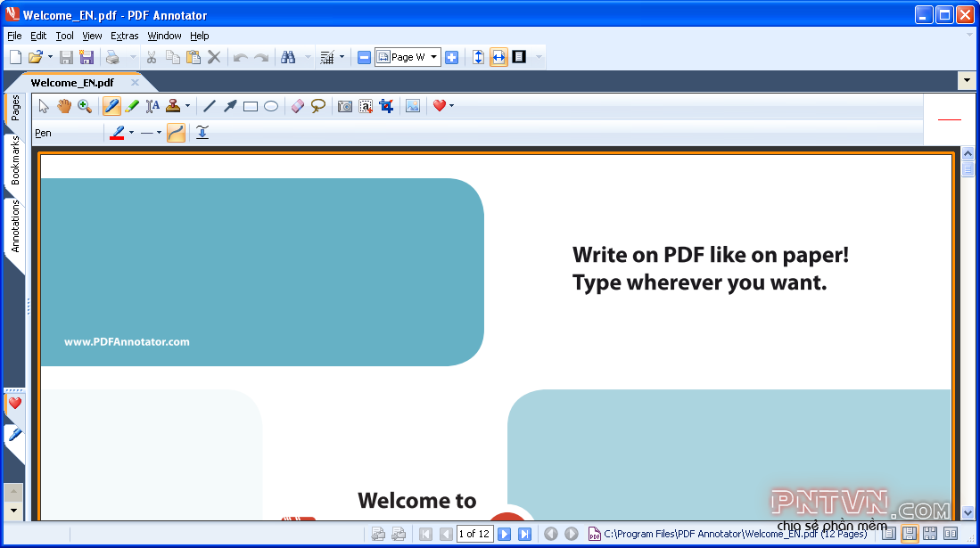The image size is (980, 548).
Task: Open the Edit menu
Action: [x=38, y=37]
